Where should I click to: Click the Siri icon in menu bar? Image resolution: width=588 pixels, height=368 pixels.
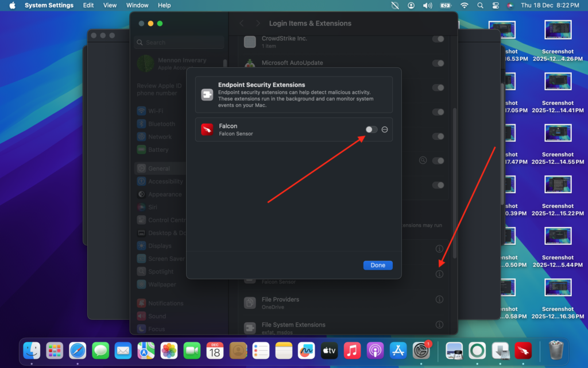pos(510,5)
